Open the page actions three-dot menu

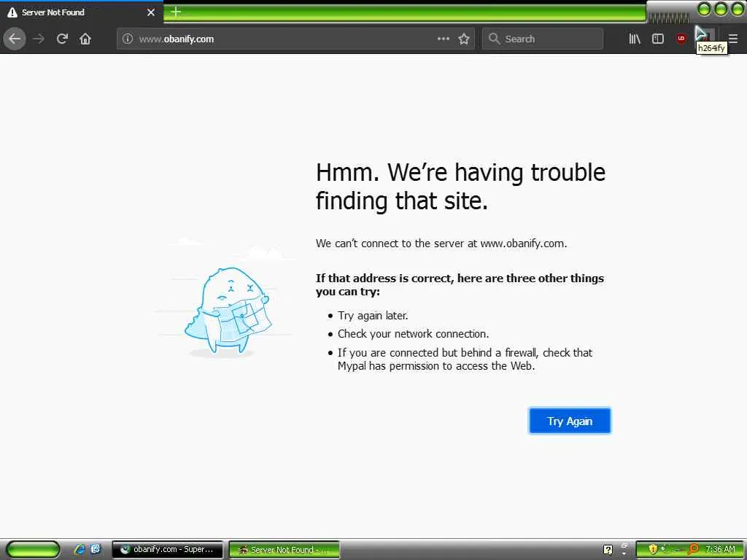coord(443,39)
